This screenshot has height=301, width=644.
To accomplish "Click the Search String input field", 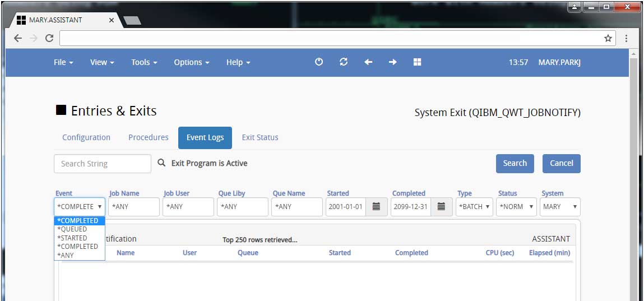I will pos(103,164).
